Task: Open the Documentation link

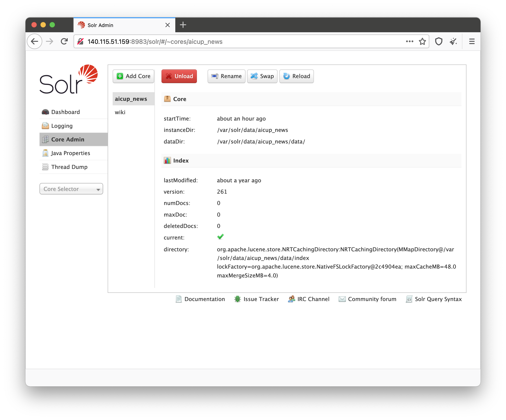Action: point(201,299)
